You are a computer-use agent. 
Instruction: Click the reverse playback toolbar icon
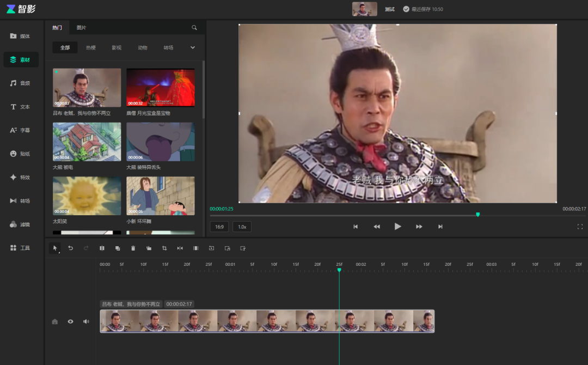click(211, 248)
